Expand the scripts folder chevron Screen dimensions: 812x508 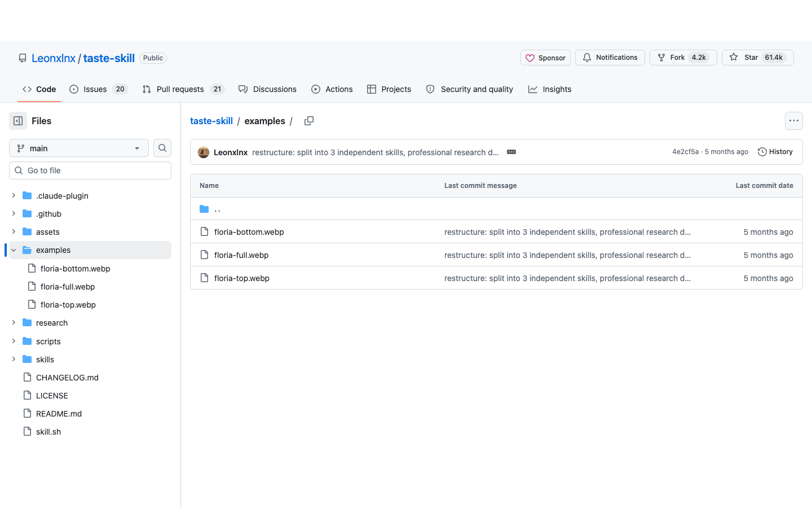[14, 341]
